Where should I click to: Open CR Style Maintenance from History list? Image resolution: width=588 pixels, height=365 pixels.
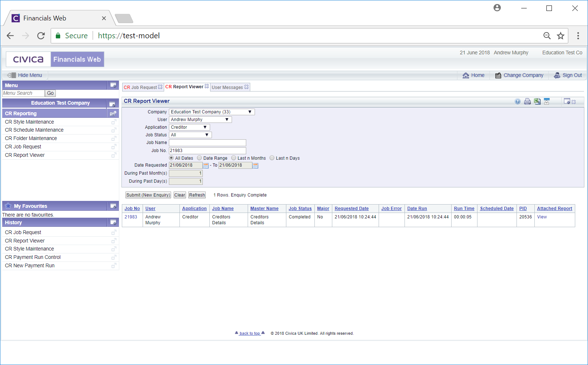point(29,249)
